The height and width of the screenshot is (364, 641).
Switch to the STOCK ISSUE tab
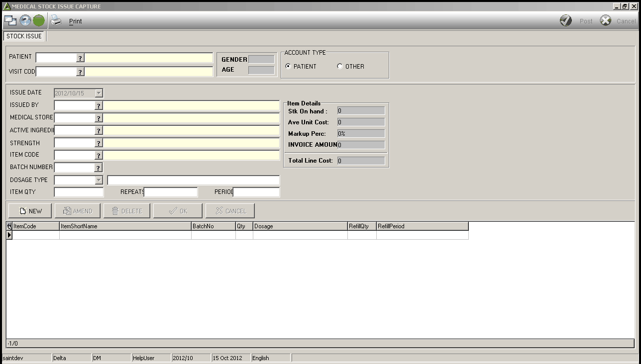pos(24,36)
